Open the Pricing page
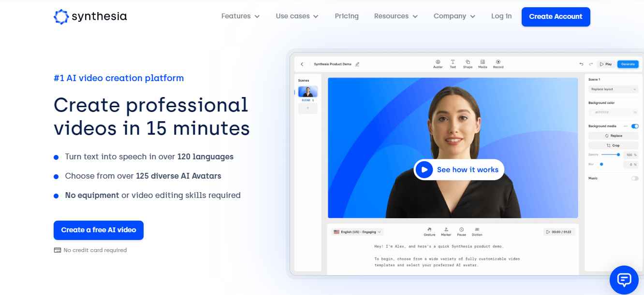Screen dimensions: 644x295 [347, 16]
